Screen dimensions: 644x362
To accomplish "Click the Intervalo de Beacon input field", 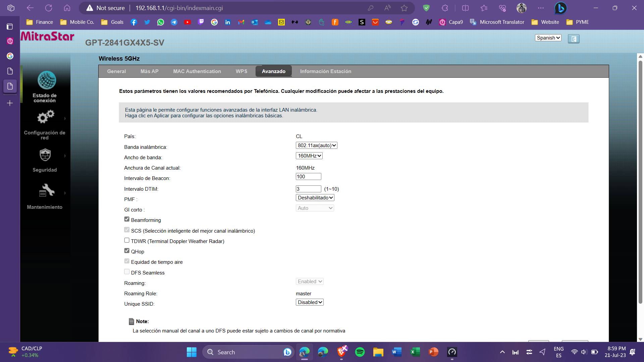I will tap(309, 177).
